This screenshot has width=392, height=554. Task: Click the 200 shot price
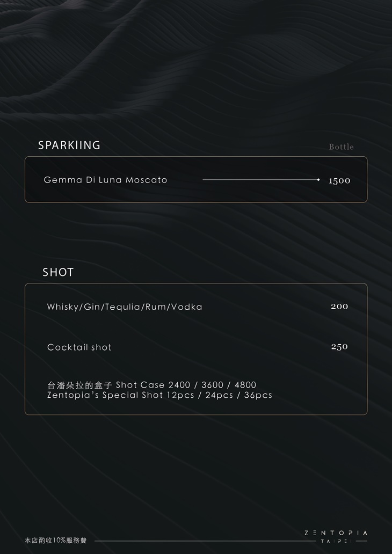pyautogui.click(x=339, y=307)
